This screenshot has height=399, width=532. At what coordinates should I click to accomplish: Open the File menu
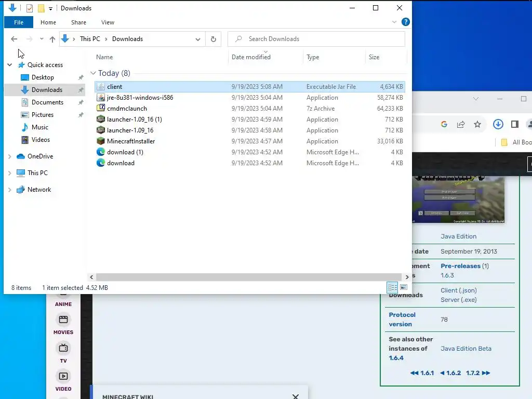pos(19,22)
